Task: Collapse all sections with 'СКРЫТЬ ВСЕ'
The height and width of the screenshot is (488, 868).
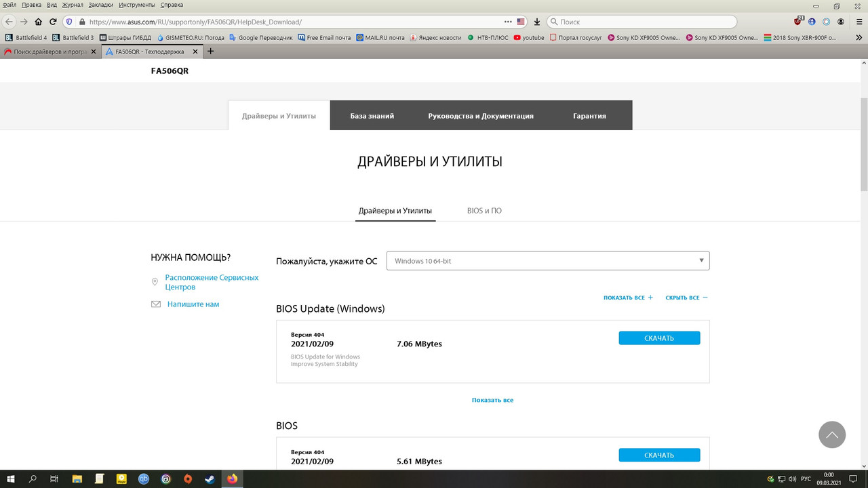Action: (x=687, y=298)
